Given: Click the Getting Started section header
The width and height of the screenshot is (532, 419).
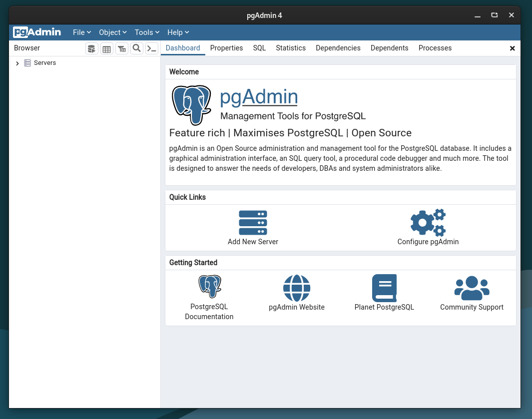Looking at the screenshot, I should 193,263.
